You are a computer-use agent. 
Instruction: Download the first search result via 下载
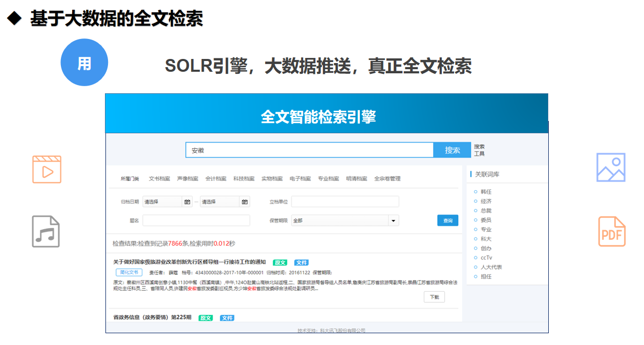click(x=434, y=297)
